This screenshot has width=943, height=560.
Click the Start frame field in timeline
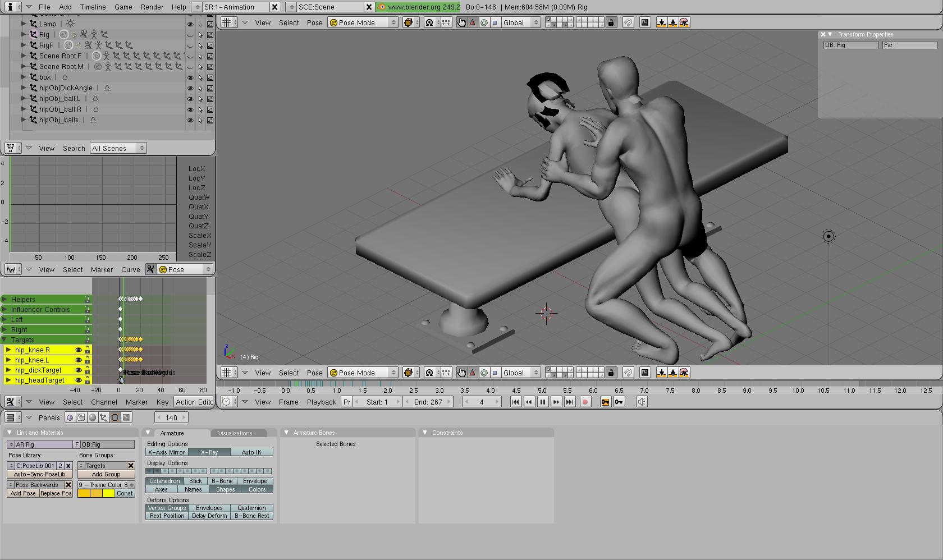[378, 402]
